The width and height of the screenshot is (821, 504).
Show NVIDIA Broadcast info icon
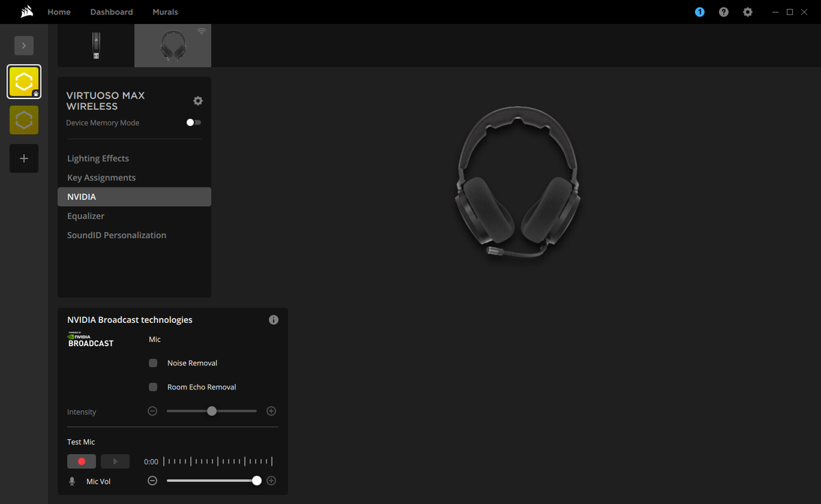point(274,320)
